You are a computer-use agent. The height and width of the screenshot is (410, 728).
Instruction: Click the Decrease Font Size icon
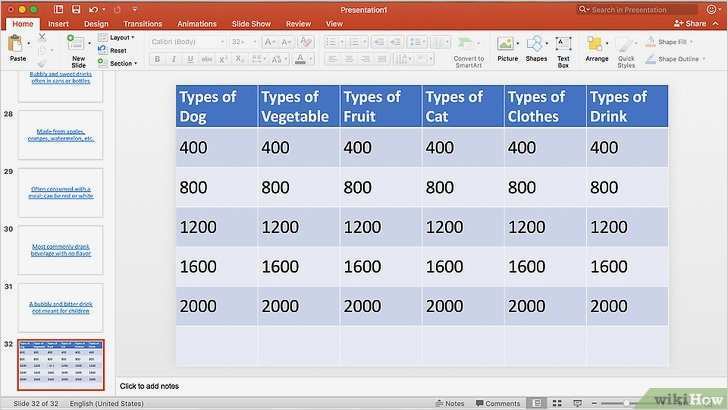(286, 42)
